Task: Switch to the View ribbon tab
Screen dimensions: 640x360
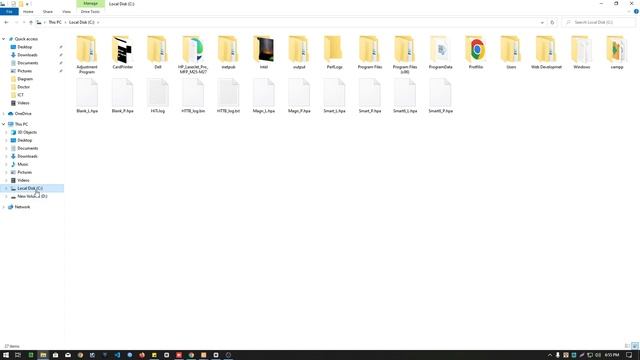Action: (66, 12)
